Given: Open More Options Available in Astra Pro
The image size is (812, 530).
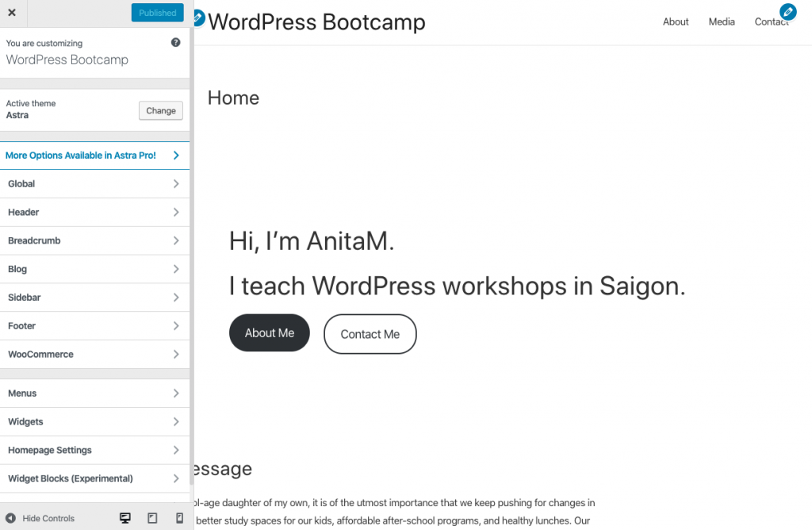Looking at the screenshot, I should [x=95, y=156].
